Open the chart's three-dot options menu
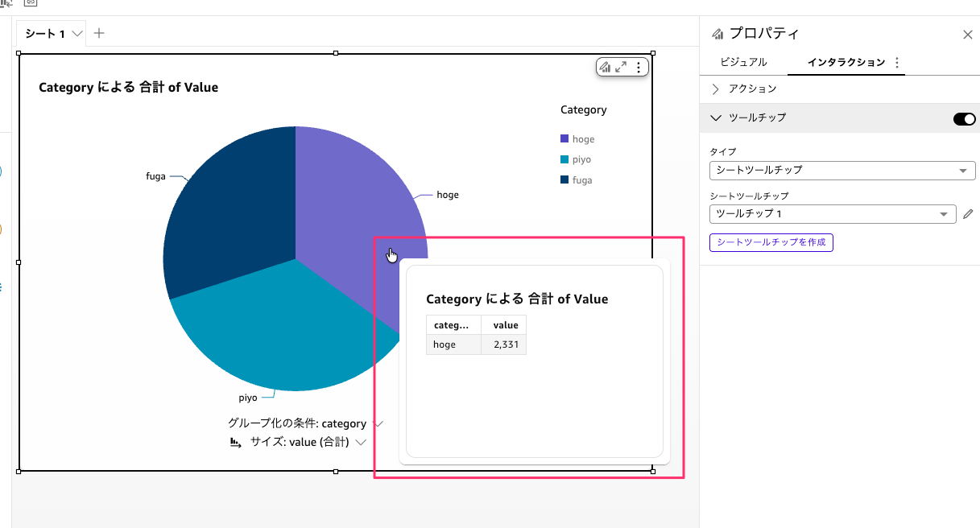This screenshot has height=528, width=980. coord(639,68)
